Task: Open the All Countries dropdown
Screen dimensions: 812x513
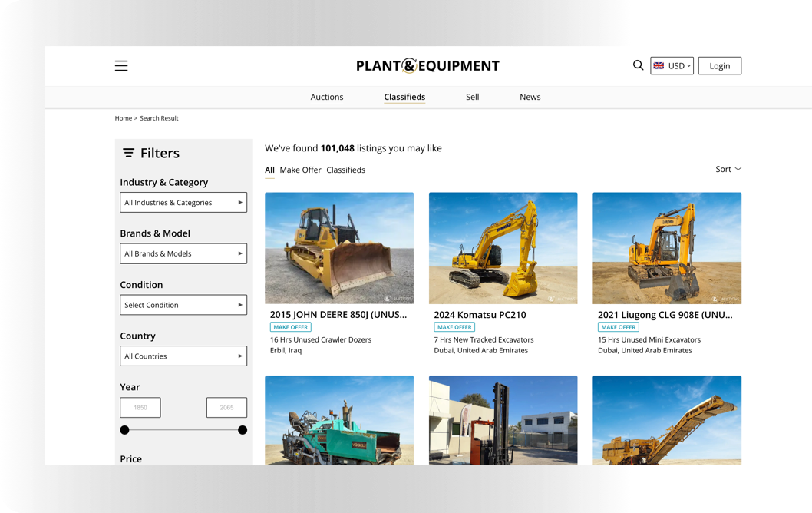Action: click(183, 356)
